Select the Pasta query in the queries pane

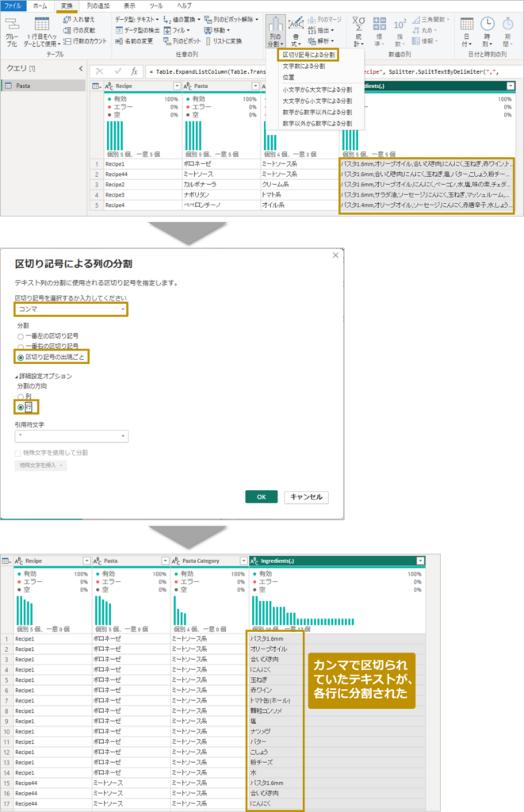pyautogui.click(x=24, y=86)
